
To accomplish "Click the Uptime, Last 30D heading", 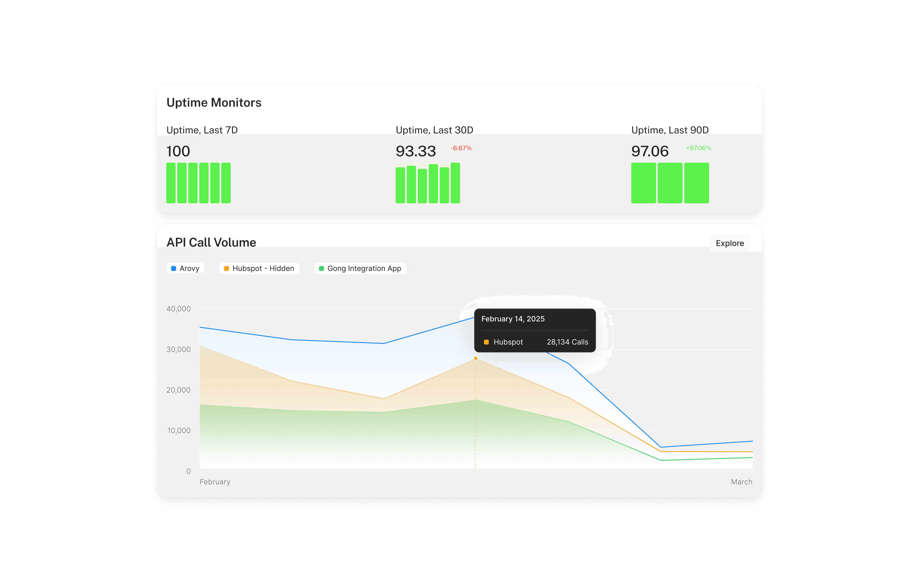I will click(434, 130).
